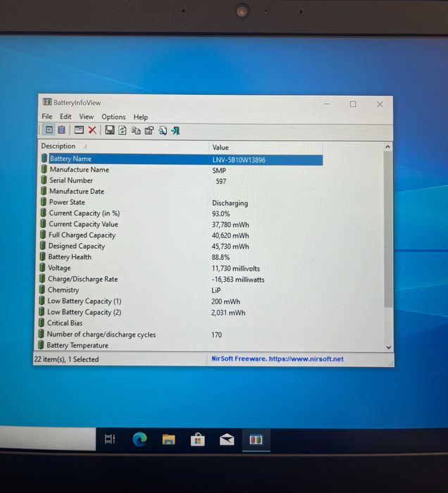Select the Power State row

(x=182, y=203)
